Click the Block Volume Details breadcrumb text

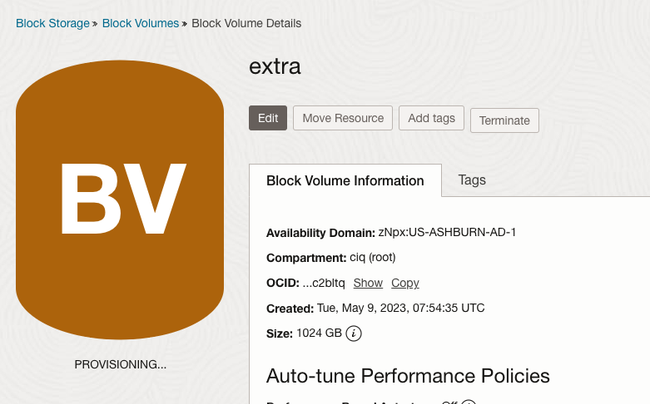pyautogui.click(x=246, y=23)
